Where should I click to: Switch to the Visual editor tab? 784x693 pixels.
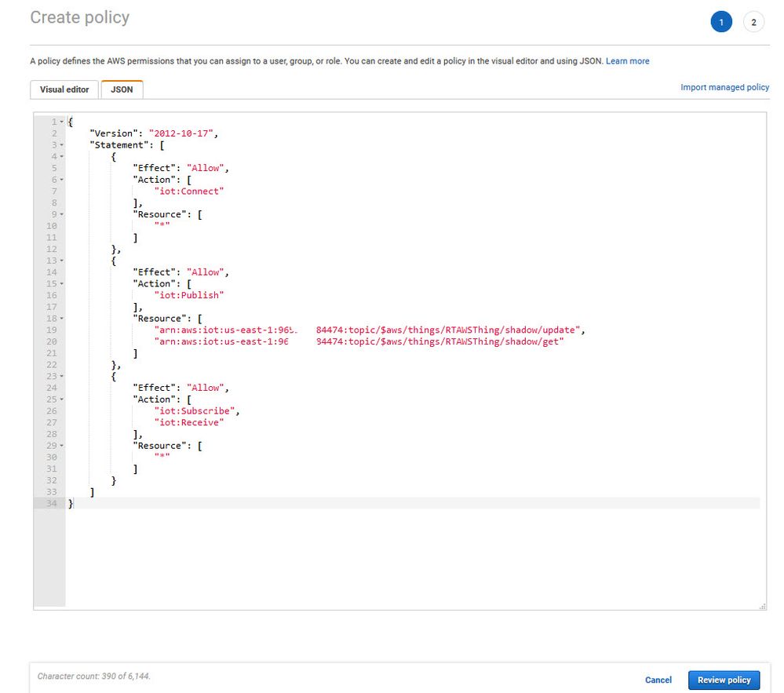tap(64, 89)
